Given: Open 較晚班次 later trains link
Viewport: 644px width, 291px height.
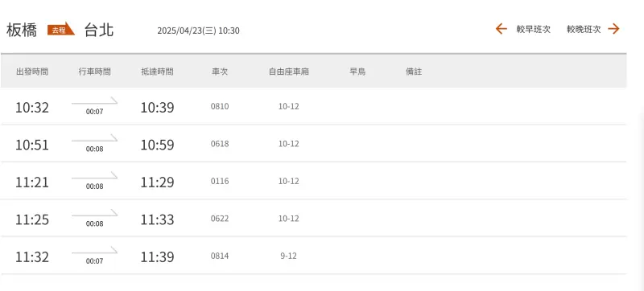Looking at the screenshot, I should click(584, 30).
